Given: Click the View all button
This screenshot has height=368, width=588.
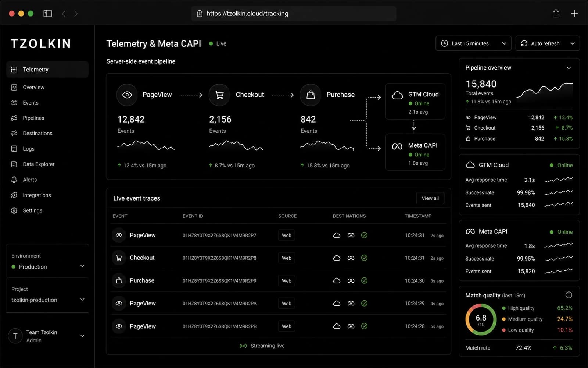Looking at the screenshot, I should point(430,198).
